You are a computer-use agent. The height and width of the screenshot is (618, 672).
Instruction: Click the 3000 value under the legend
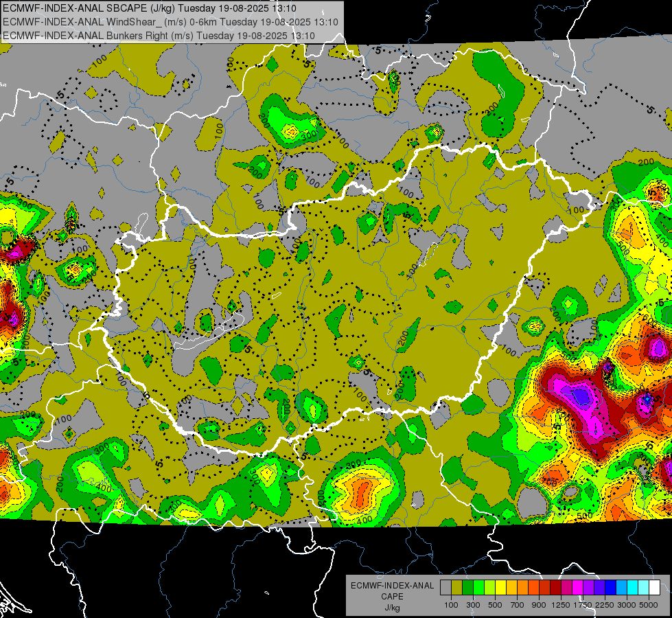point(627,605)
